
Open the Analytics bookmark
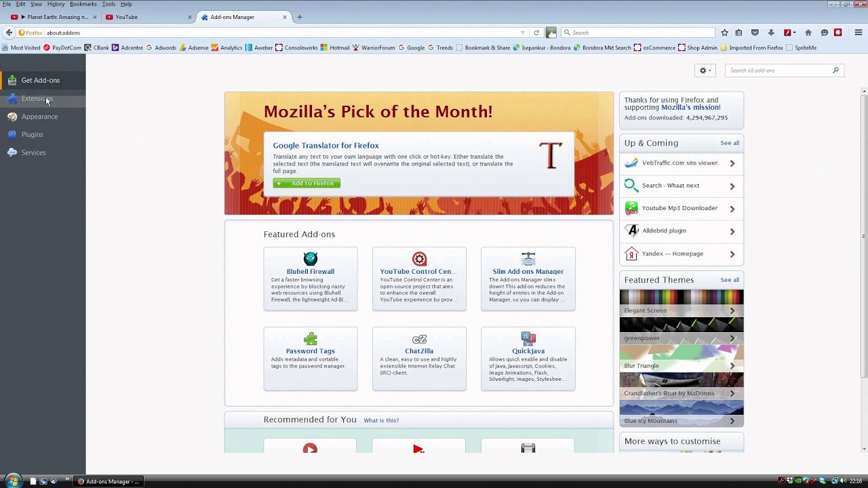tap(226, 48)
